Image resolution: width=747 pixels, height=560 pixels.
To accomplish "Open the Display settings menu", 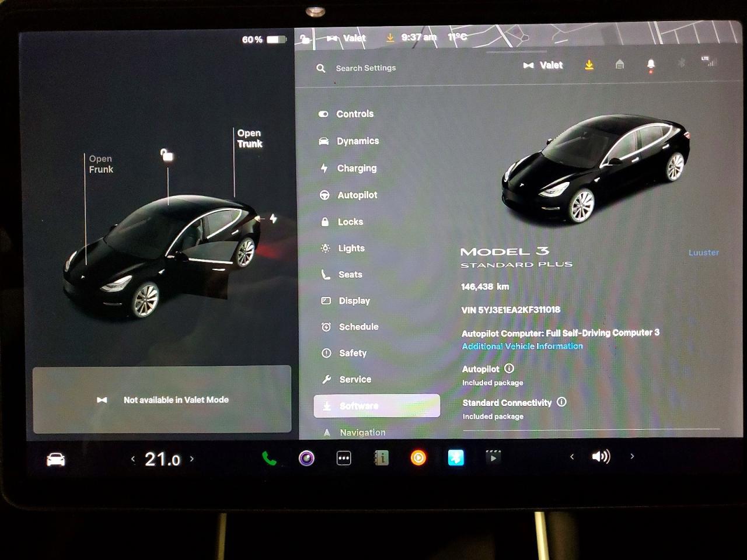I will click(x=346, y=300).
